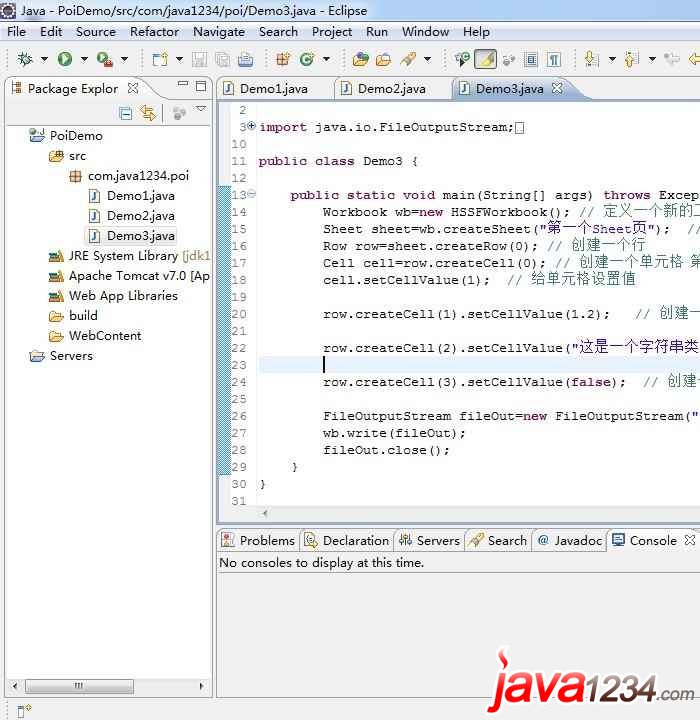Click Collapse All in Package Explorer
Viewport: 700px width, 720px height.
click(x=125, y=113)
